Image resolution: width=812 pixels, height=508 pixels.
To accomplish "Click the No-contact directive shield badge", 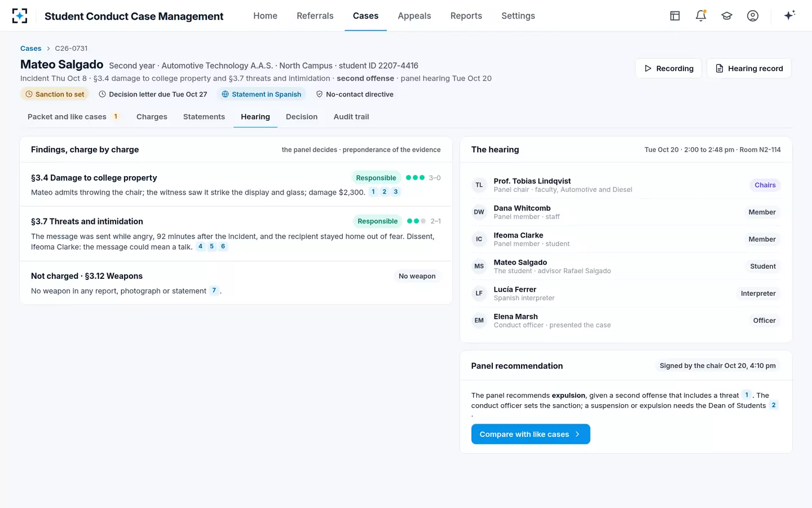I will pyautogui.click(x=355, y=94).
